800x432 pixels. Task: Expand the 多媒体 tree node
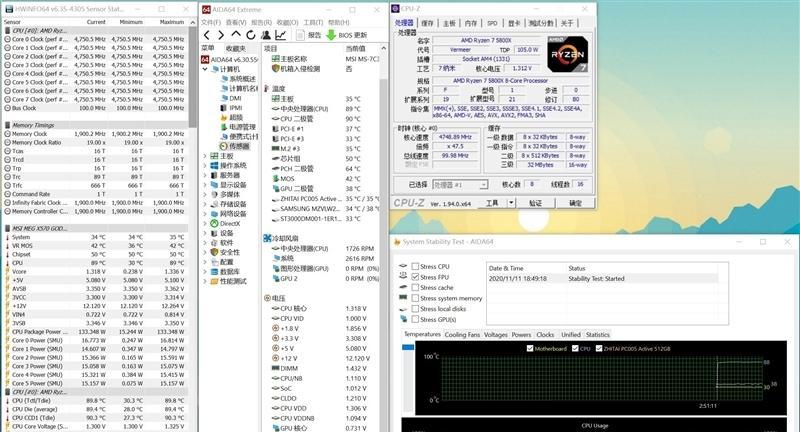[205, 195]
